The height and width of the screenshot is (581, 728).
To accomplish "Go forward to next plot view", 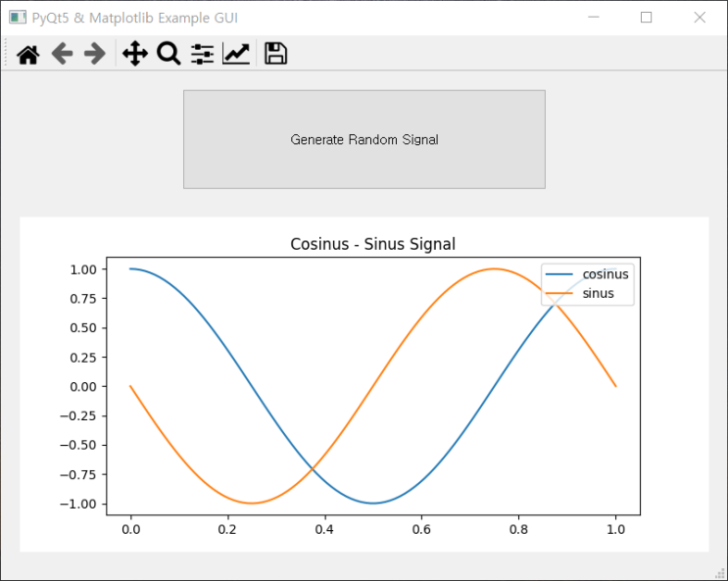I will point(94,54).
